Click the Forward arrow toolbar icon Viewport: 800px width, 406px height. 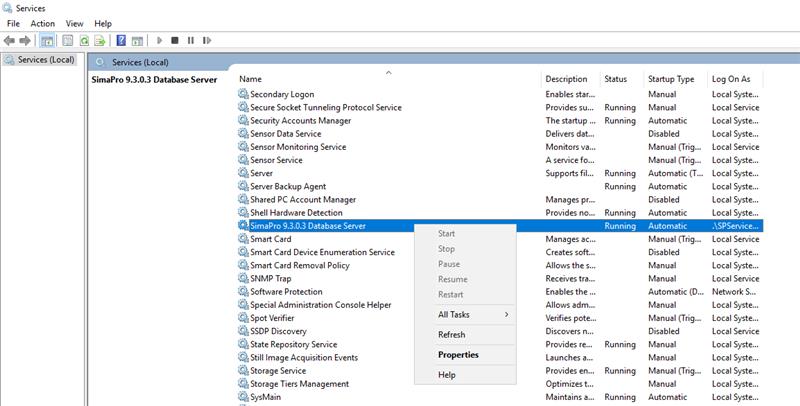coord(24,40)
